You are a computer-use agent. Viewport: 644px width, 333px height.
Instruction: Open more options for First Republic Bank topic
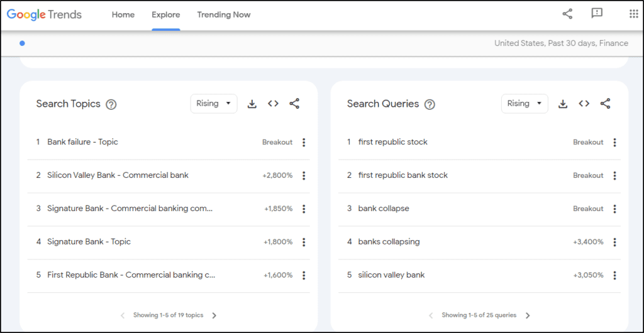(x=304, y=275)
